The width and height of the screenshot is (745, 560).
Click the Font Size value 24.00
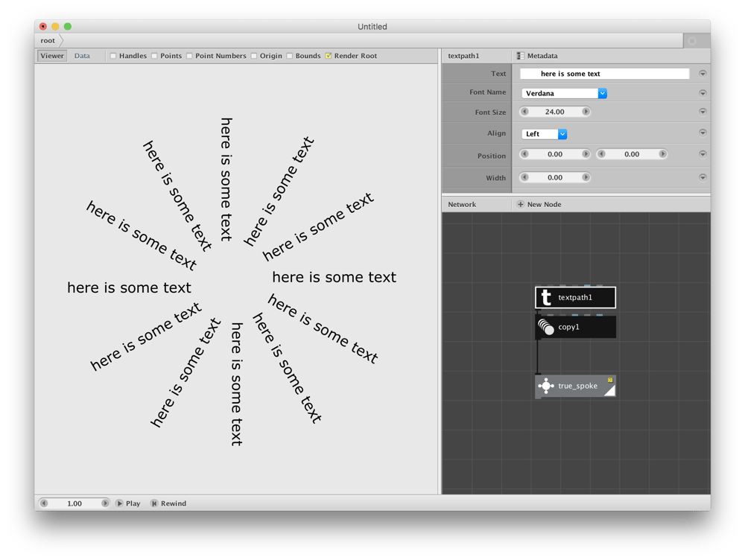[x=555, y=112]
